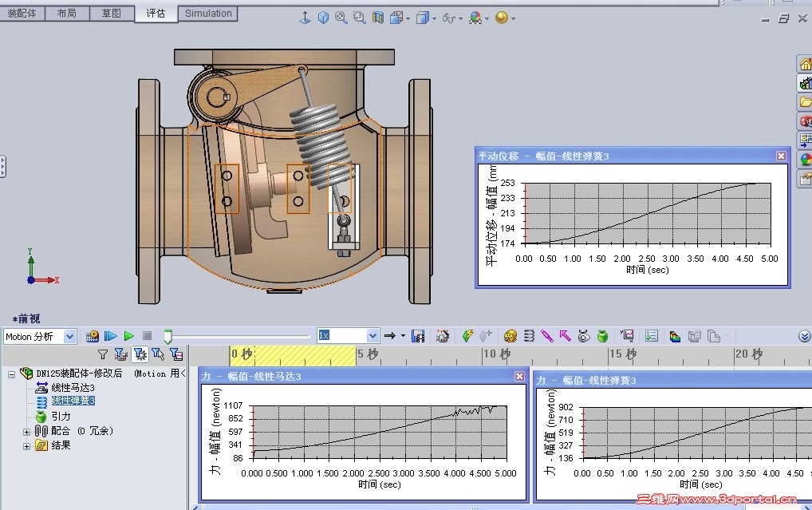Click the rainbow-colored Simulation Setup icon

tap(675, 337)
